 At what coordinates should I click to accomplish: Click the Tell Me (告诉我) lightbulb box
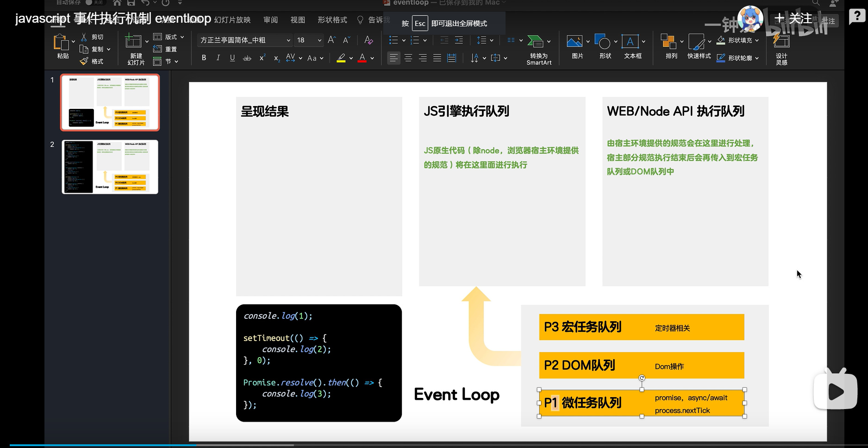374,20
